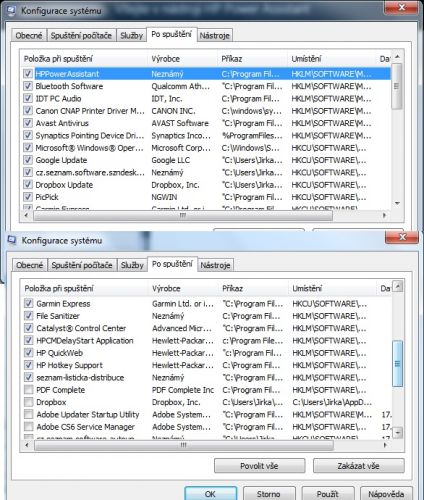Click the Zakázat vše button
This screenshot has height=500, width=424.
pos(358,466)
